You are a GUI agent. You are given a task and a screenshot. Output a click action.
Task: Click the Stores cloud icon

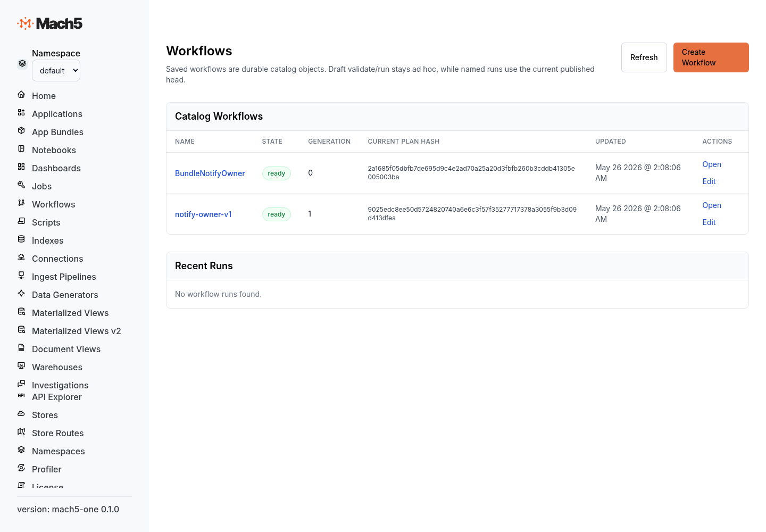[21, 414]
